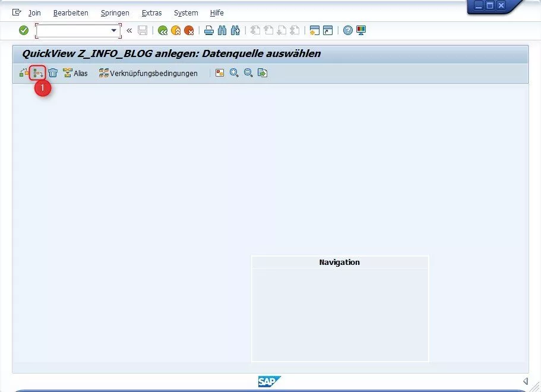Image resolution: width=541 pixels, height=392 pixels.
Task: Click the green Enter checkmark icon
Action: (x=24, y=30)
